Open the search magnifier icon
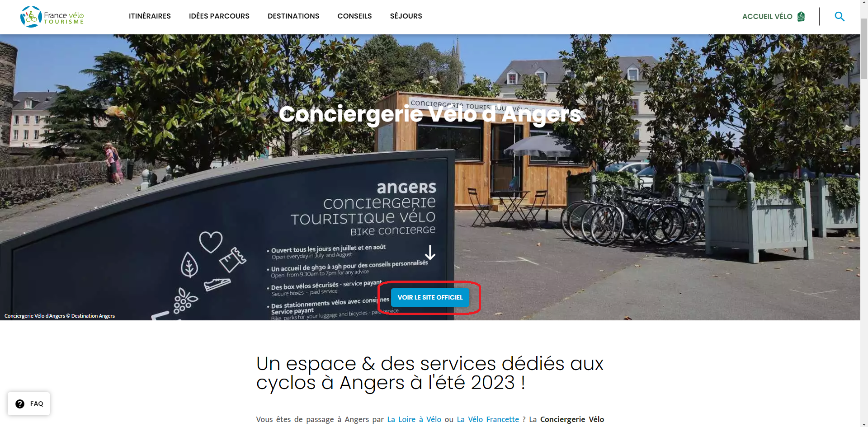The height and width of the screenshot is (427, 868). coord(840,17)
